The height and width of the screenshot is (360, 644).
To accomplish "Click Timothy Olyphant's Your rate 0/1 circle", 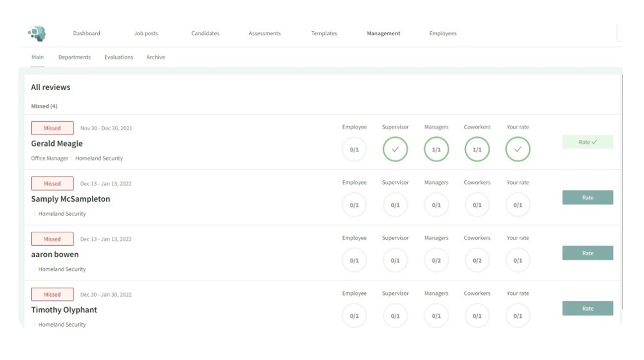I will [x=518, y=316].
